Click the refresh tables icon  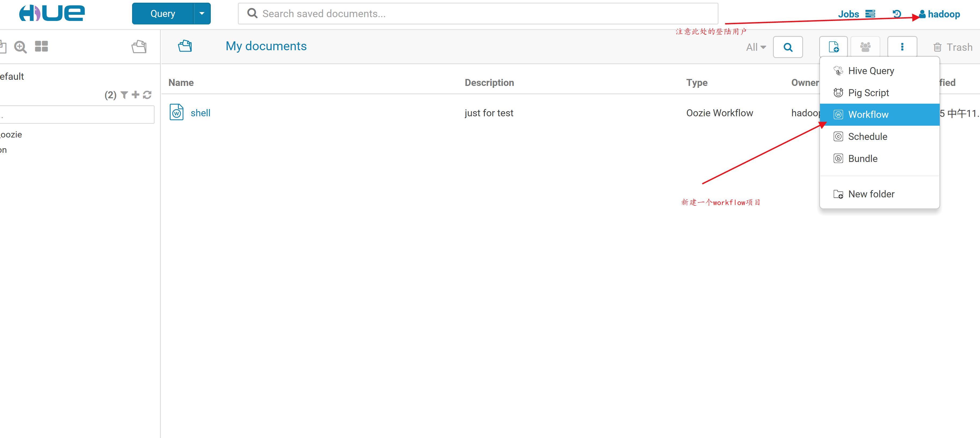pyautogui.click(x=148, y=95)
